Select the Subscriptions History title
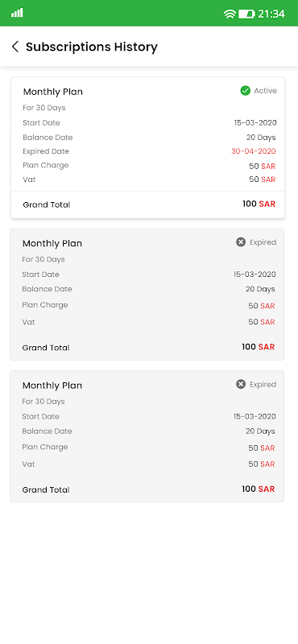 (x=92, y=47)
